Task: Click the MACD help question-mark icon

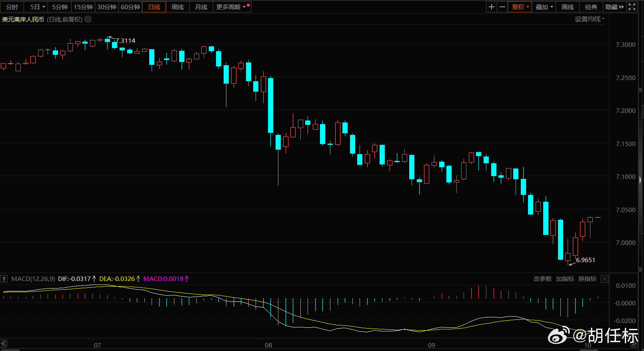Action: pos(4,279)
